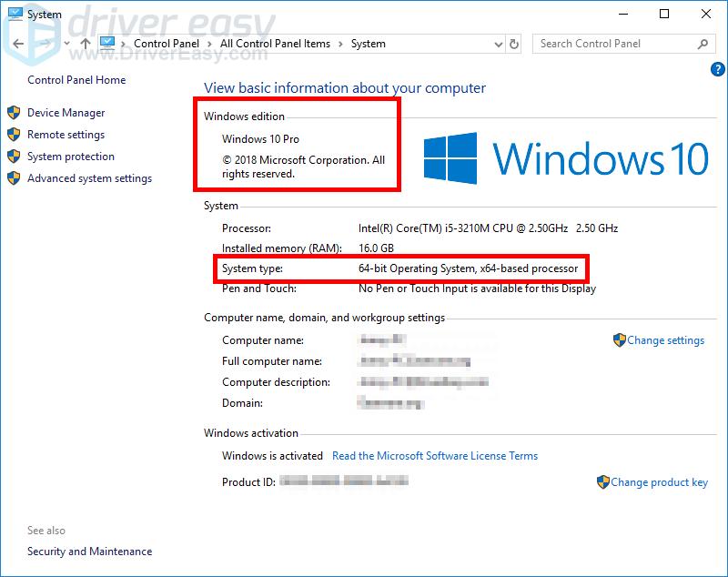The height and width of the screenshot is (577, 728).
Task: Click the search magnifier icon
Action: coord(703,44)
